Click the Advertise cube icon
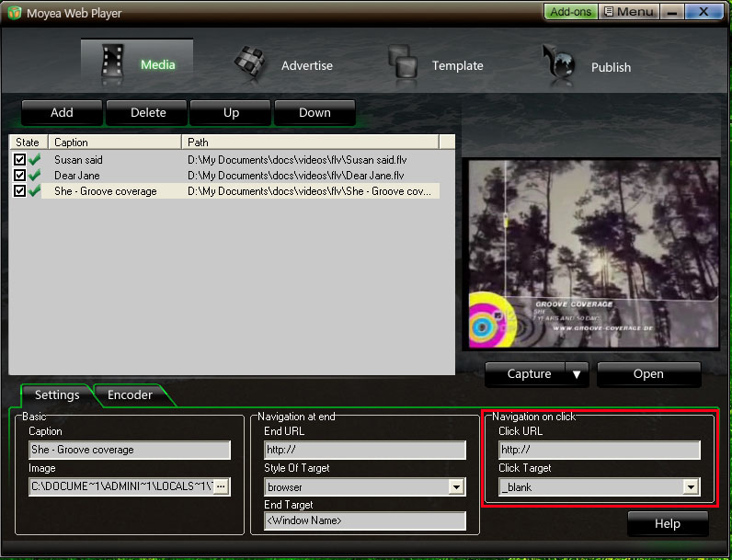 point(250,63)
